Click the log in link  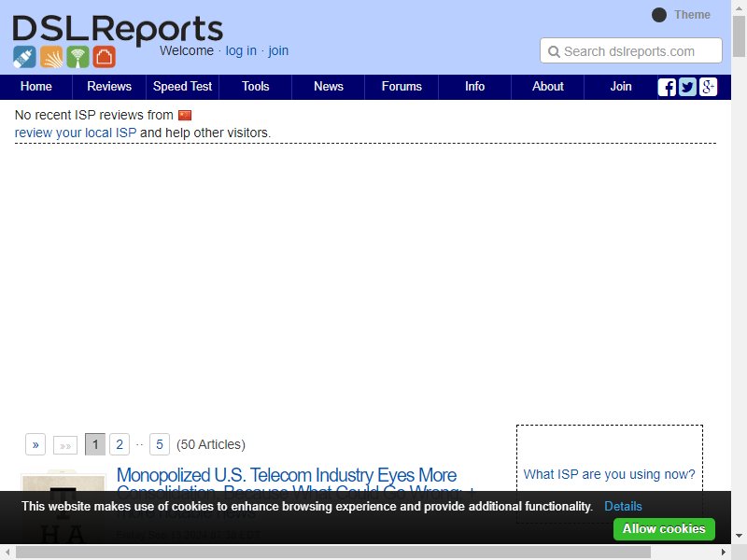pyautogui.click(x=241, y=51)
